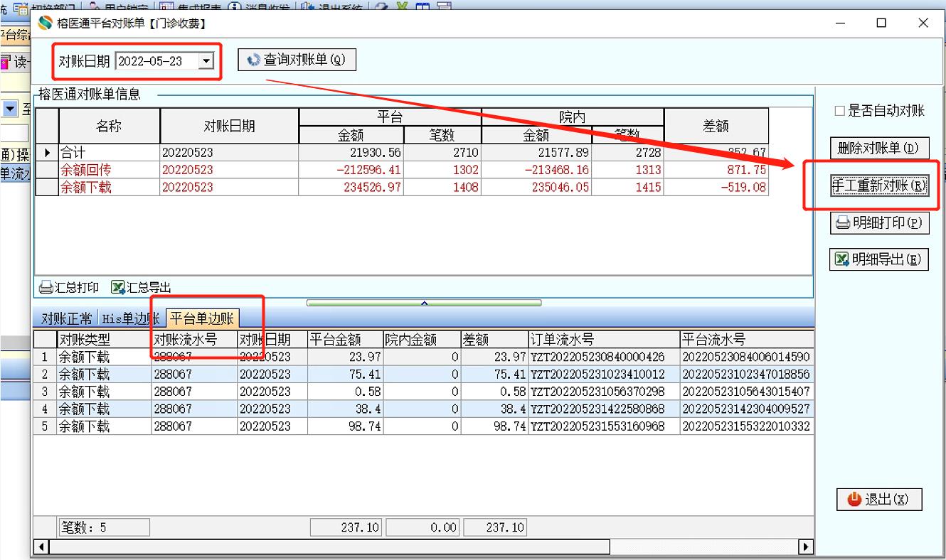Click the cell showing -212596.41
Screen dimensions: 946x560
coord(351,170)
